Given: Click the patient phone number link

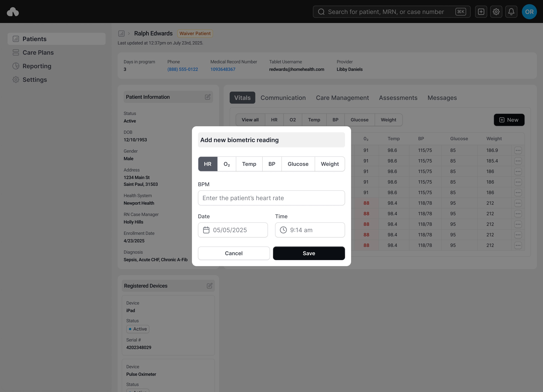Looking at the screenshot, I should [183, 69].
